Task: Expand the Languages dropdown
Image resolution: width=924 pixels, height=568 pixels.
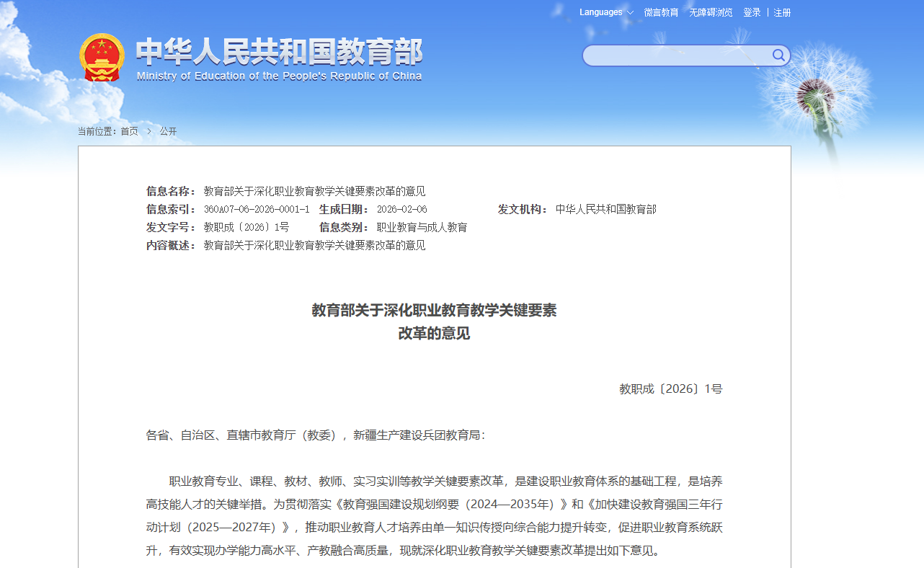Action: pos(606,12)
